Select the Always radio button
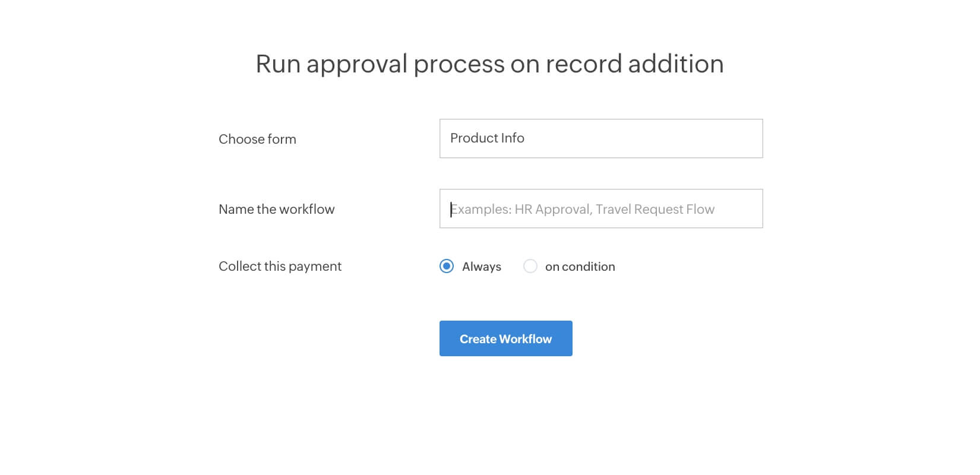Viewport: 980px width, 475px height. [447, 266]
